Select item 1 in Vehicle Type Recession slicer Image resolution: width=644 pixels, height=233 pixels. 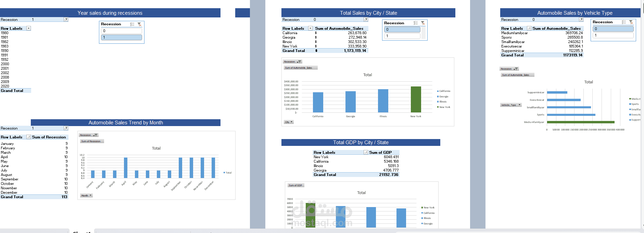(613, 35)
